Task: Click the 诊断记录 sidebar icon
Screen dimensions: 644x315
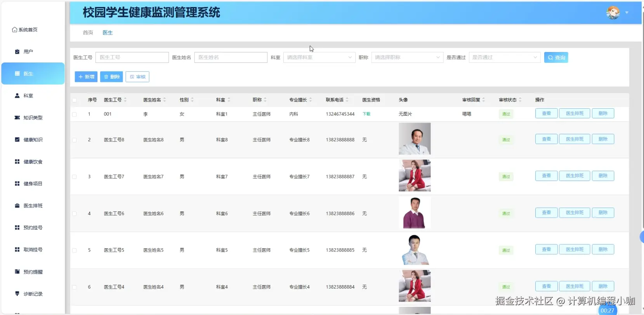Action: (x=17, y=294)
